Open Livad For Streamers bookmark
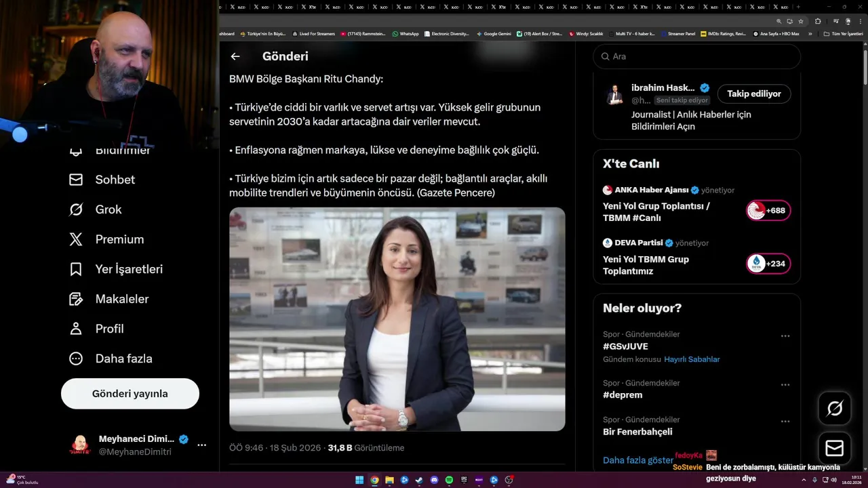The width and height of the screenshot is (868, 488). coord(314,33)
